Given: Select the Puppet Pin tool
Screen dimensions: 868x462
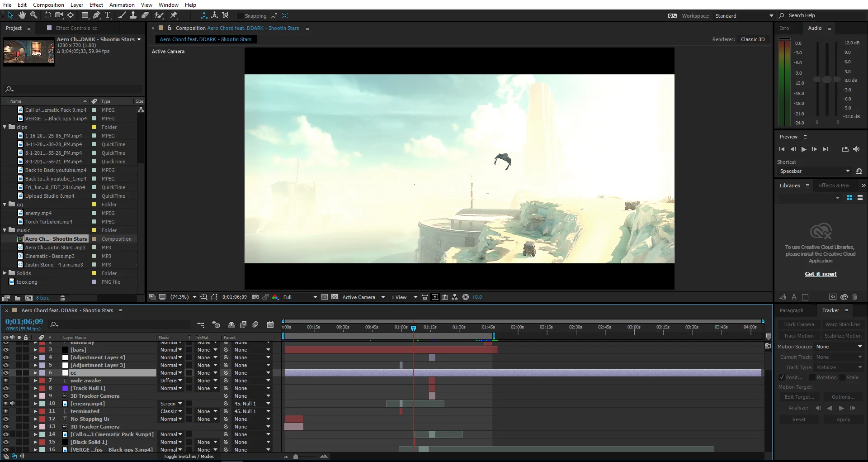Looking at the screenshot, I should pyautogui.click(x=174, y=15).
